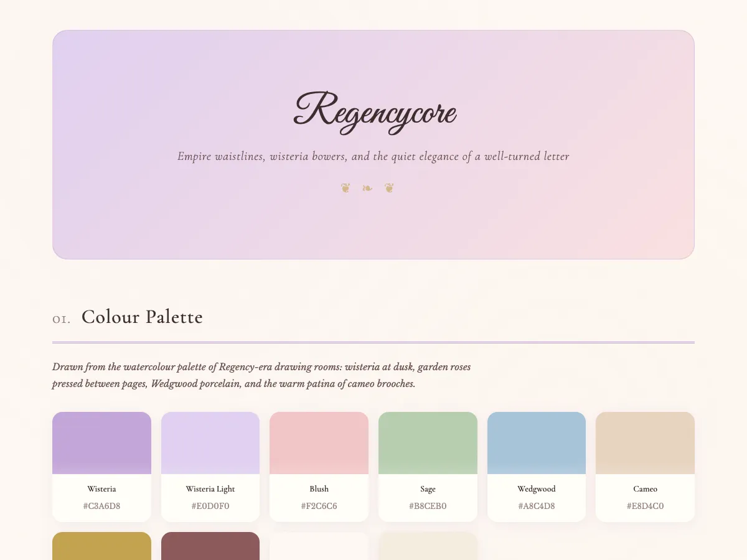Click the right gold ornament icon in the banner

pyautogui.click(x=389, y=187)
